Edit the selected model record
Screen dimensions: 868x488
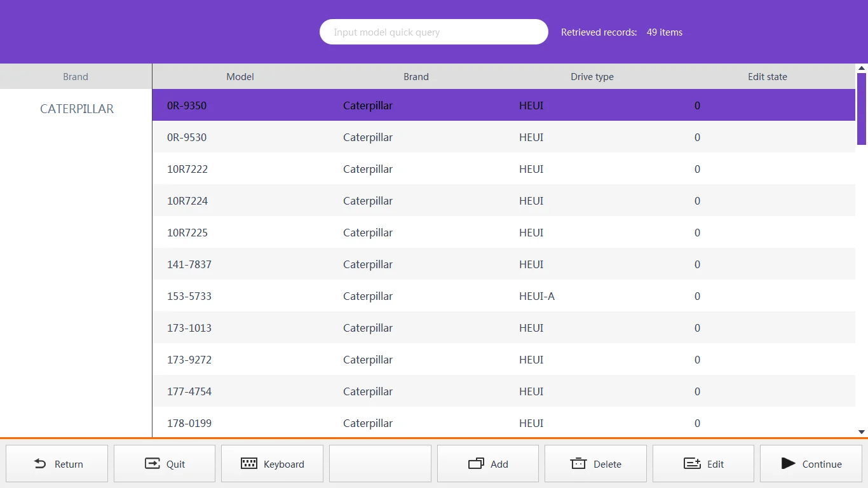(703, 464)
